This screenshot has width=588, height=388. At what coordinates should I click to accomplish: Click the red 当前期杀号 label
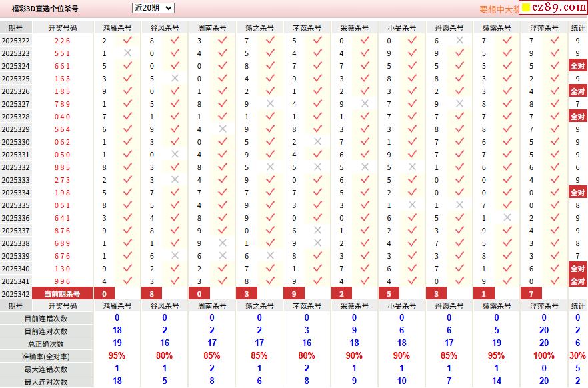(x=62, y=293)
